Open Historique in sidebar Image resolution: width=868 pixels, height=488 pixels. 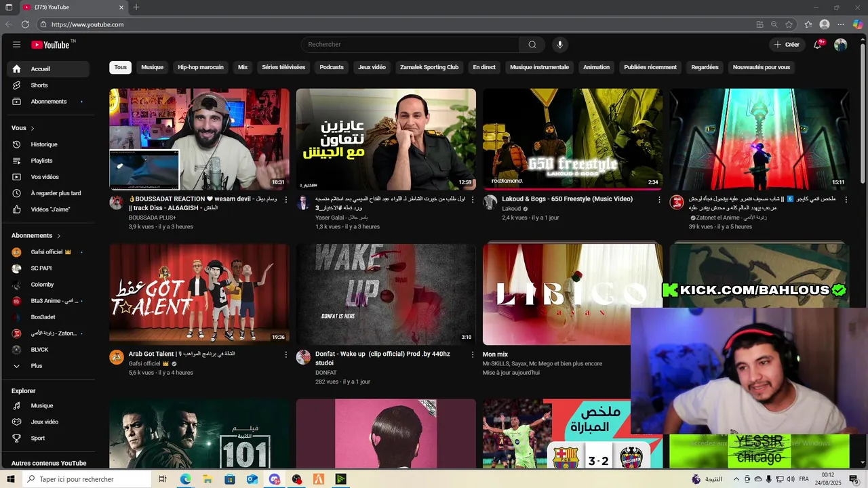(x=48, y=144)
